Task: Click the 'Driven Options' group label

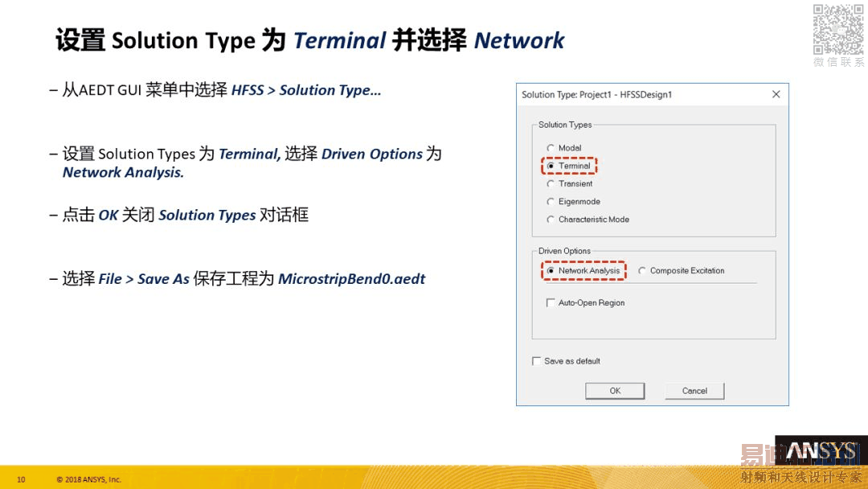Action: click(x=564, y=251)
